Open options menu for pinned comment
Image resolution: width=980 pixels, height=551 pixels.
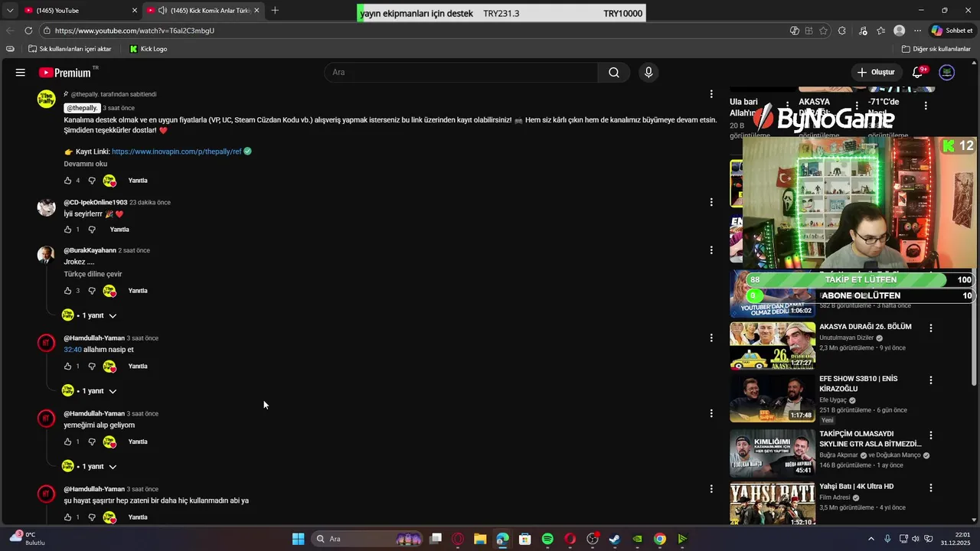[x=711, y=94]
